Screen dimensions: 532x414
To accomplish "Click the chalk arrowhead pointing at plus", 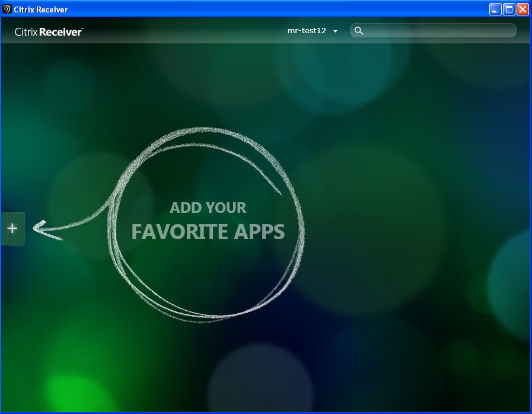I will pos(40,228).
